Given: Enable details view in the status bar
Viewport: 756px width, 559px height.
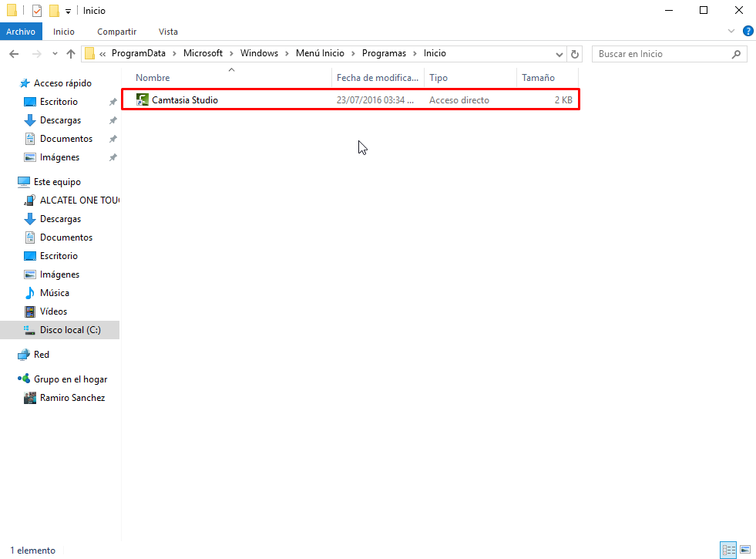Looking at the screenshot, I should 728,550.
